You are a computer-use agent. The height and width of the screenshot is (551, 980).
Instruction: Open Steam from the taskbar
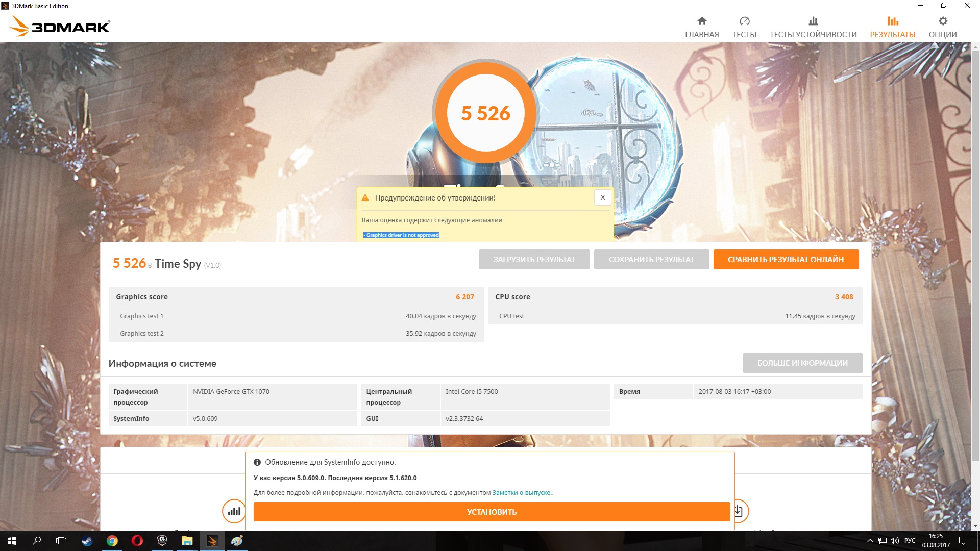point(87,541)
